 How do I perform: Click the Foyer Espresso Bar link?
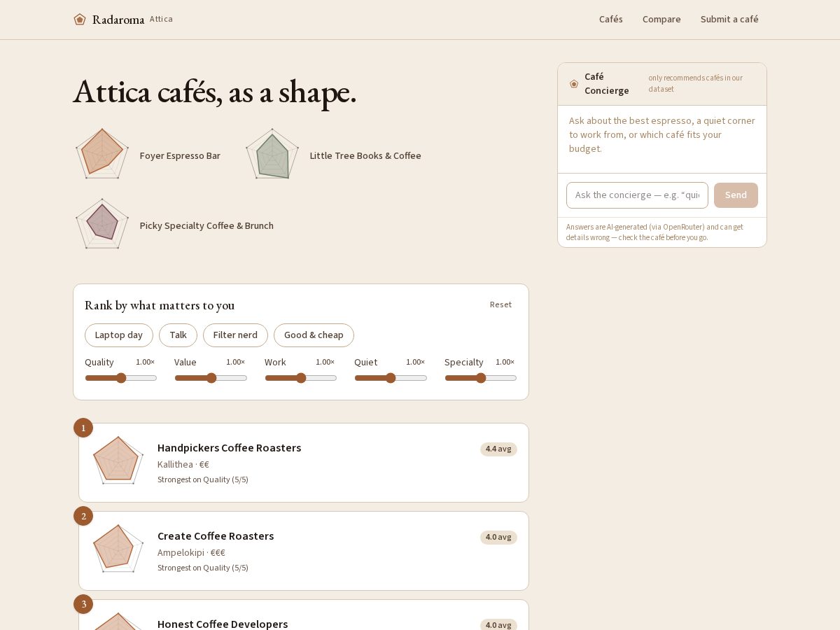coord(180,155)
